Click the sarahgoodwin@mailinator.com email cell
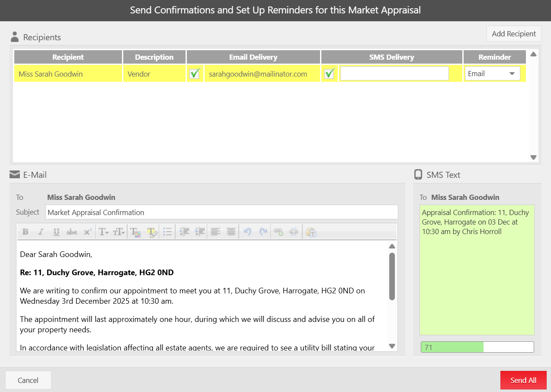Screen dimensions: 551x392 [x=262, y=74]
